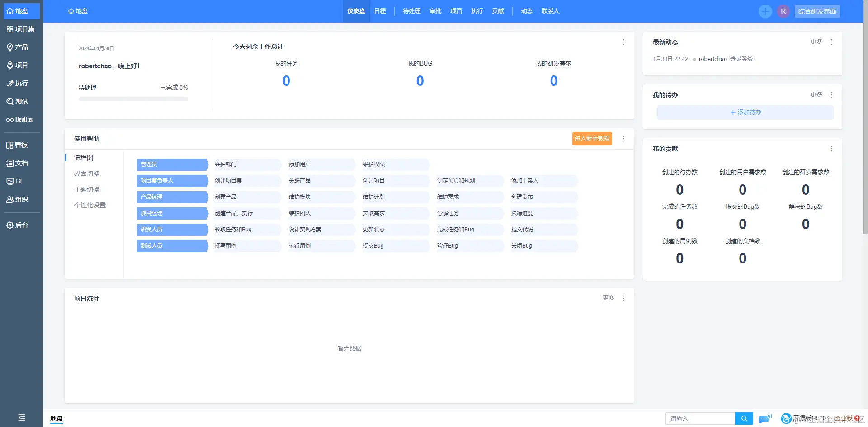Switch to the 审批 tab

click(436, 11)
